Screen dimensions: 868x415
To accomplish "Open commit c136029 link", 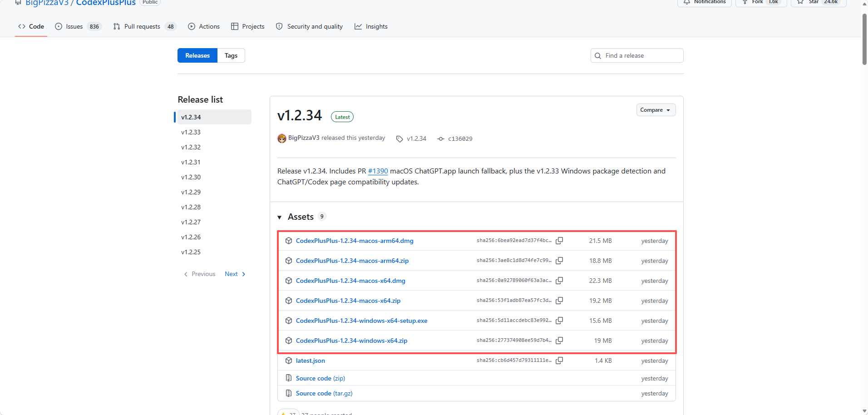I will pos(460,139).
